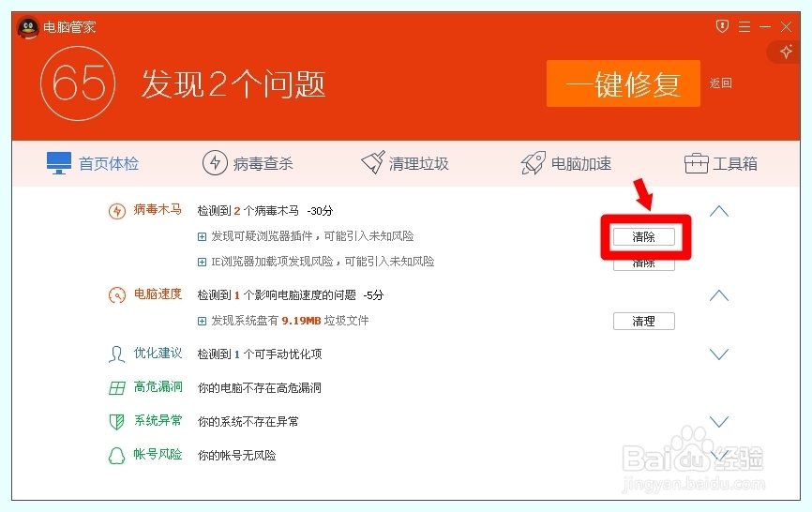Click text 你的帐号无风险
The width and height of the screenshot is (812, 512).
[x=236, y=455]
